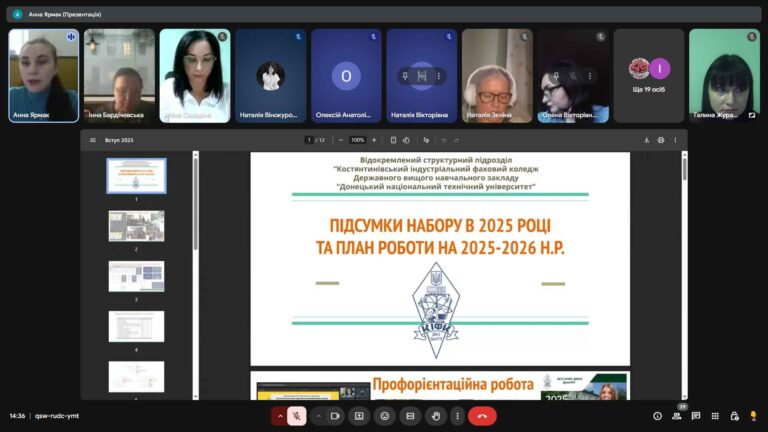Print the PDF document
The image size is (768, 432).
click(x=661, y=140)
